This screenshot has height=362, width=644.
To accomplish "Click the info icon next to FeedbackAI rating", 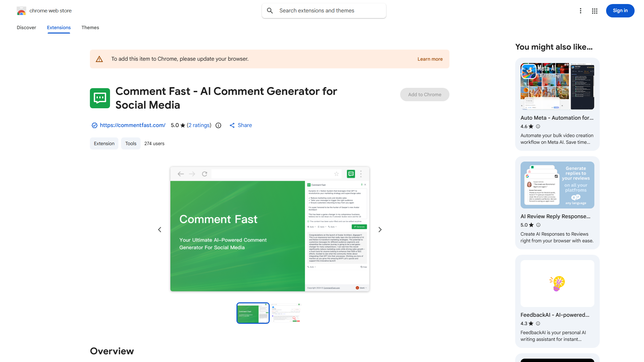I will point(538,323).
